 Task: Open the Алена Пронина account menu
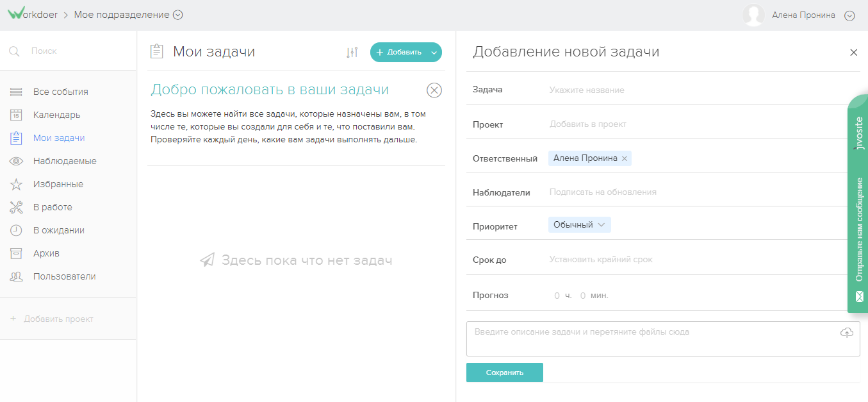(849, 15)
